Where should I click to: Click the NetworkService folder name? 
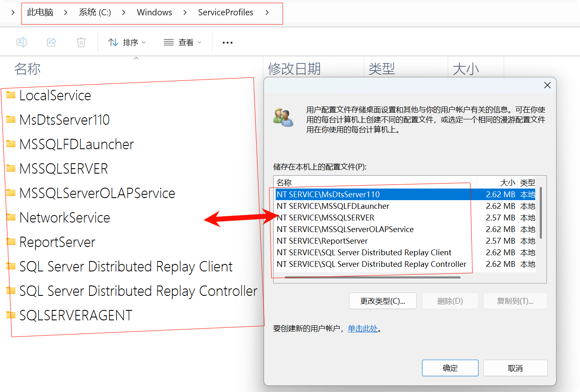click(x=65, y=218)
